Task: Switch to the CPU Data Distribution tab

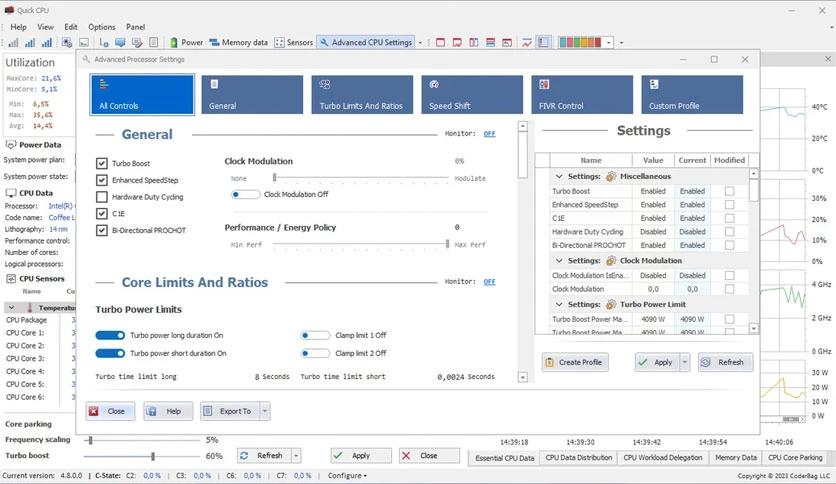Action: pos(578,458)
